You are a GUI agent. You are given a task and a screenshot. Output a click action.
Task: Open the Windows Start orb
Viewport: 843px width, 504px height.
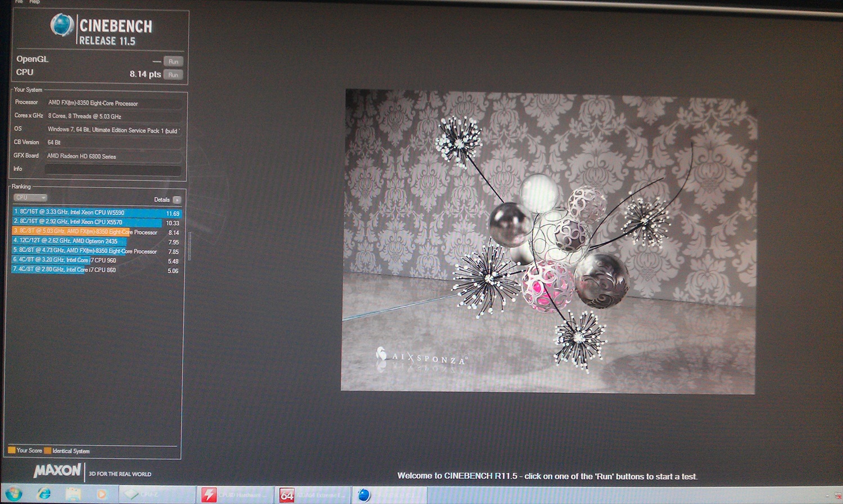(x=13, y=494)
